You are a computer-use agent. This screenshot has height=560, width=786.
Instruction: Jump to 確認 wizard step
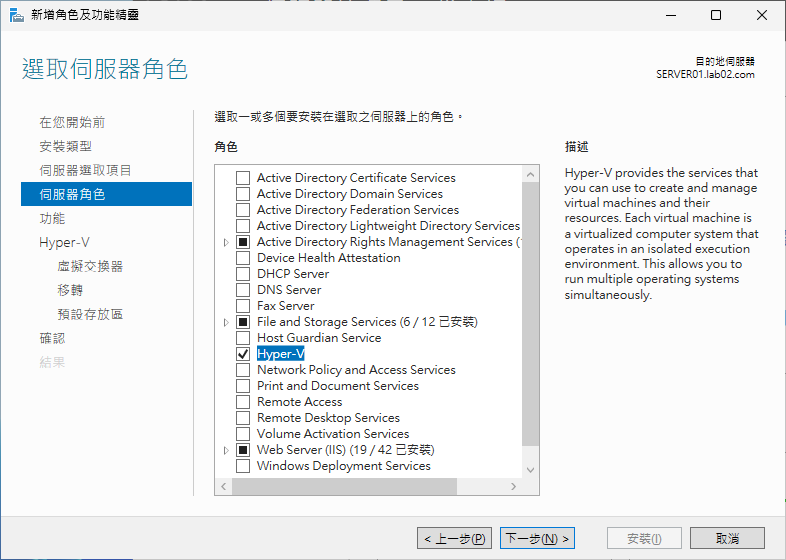point(52,338)
